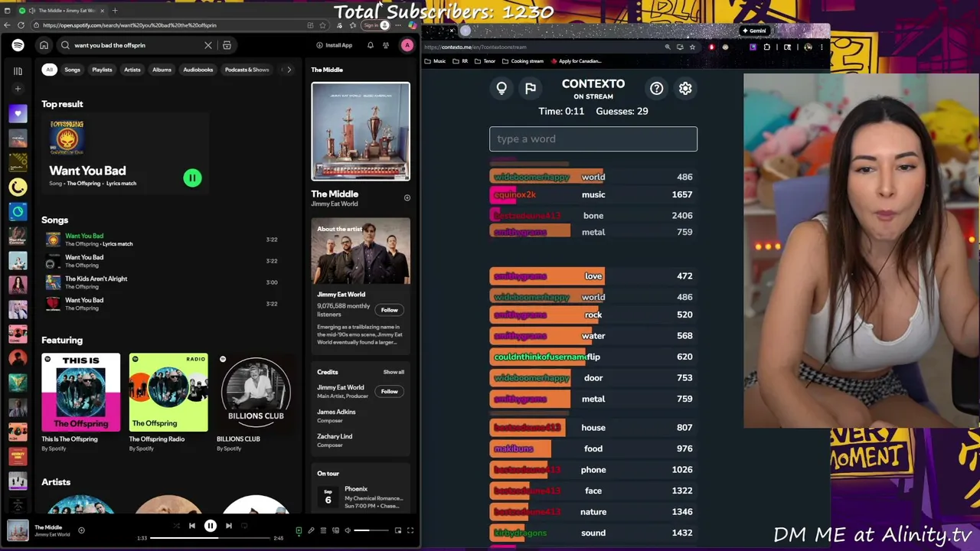This screenshot has width=980, height=551.
Task: Follow Jimmy Eat World in About the artist
Action: 390,310
